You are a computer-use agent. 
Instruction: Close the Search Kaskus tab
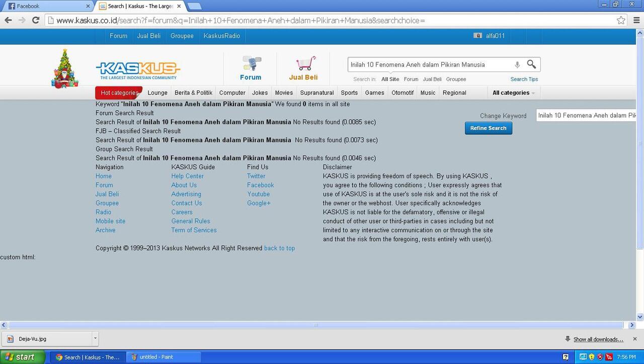179,6
